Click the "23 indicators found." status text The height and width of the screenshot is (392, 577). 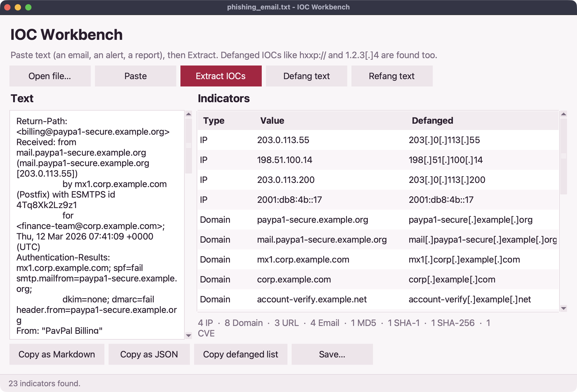(x=45, y=383)
